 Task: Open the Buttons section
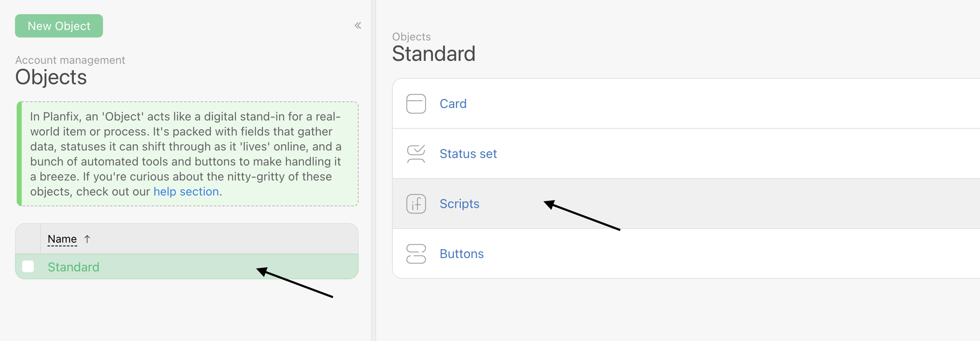[x=461, y=254]
